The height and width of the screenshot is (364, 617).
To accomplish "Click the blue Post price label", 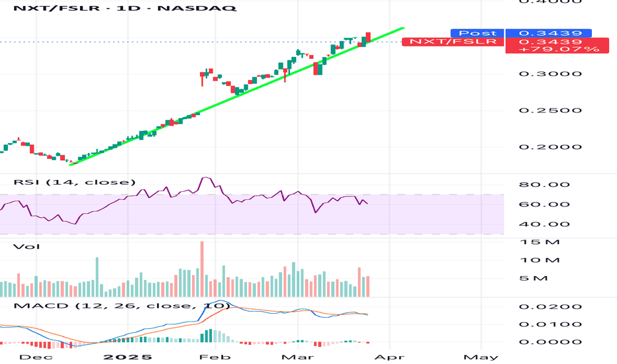I will click(477, 33).
